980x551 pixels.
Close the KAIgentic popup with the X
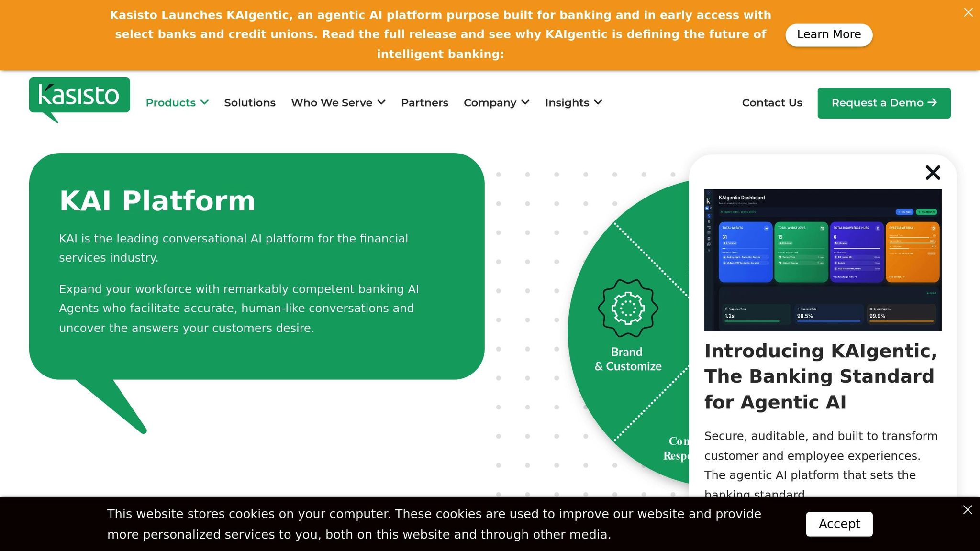pos(933,173)
